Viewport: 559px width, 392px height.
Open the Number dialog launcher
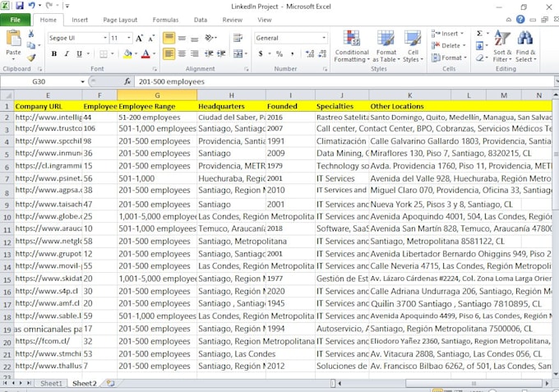[325, 69]
